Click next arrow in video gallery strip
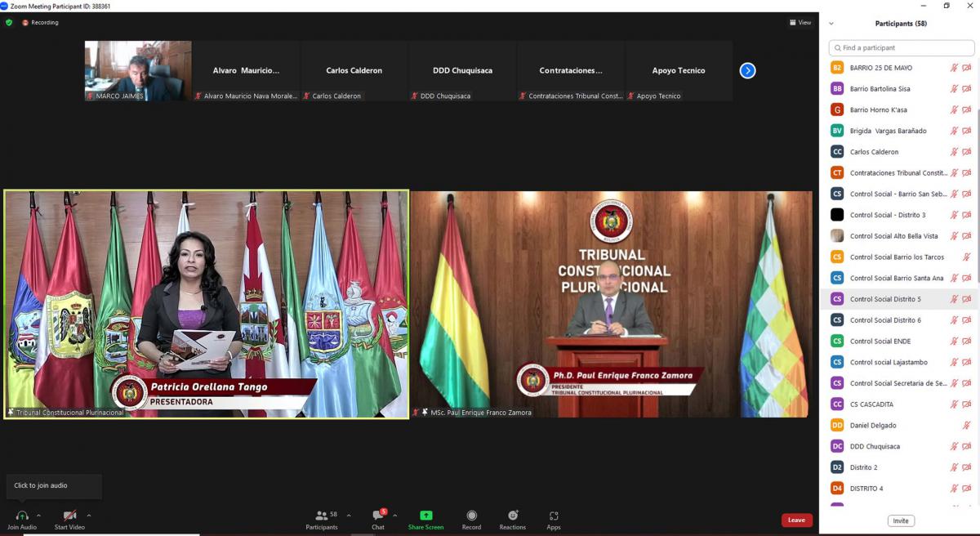980x536 pixels. [747, 70]
